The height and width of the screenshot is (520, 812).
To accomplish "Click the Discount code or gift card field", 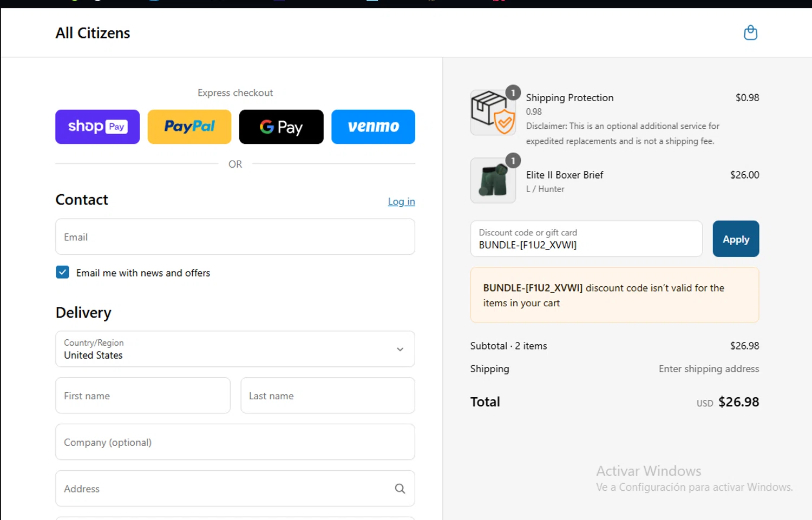I will tap(586, 239).
